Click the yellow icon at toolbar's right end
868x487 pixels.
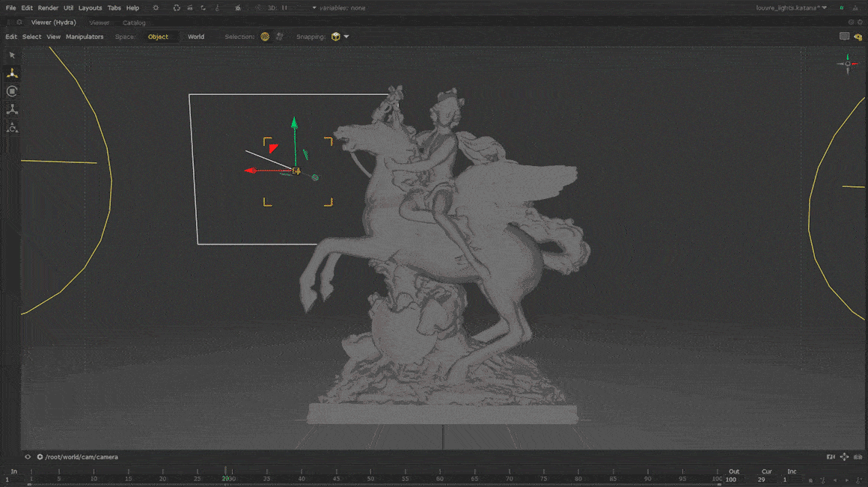(x=858, y=37)
